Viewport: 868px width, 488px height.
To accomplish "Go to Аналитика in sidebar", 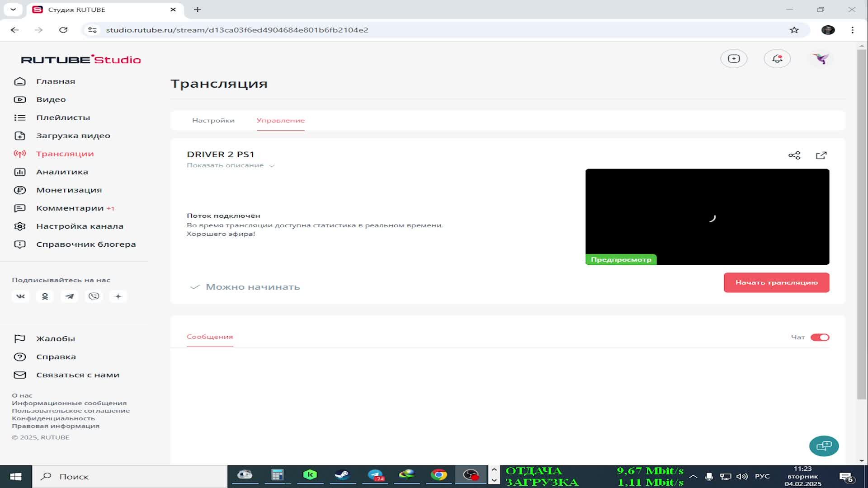I will point(62,172).
